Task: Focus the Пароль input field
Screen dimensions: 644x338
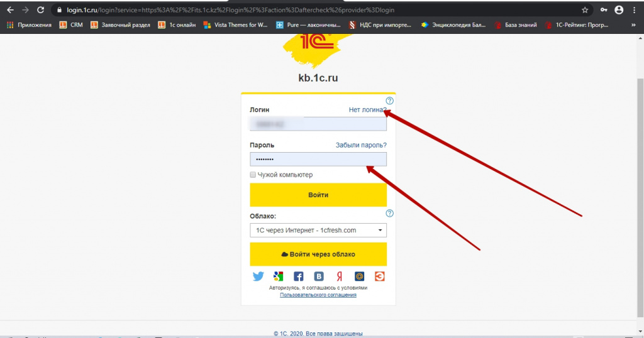Action: [x=318, y=159]
